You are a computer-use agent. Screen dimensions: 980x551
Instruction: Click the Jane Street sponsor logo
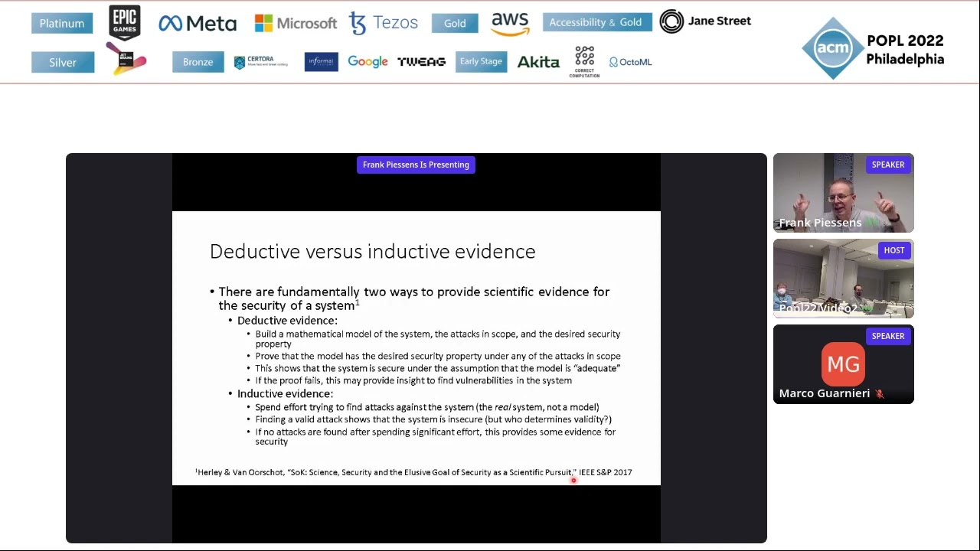705,21
